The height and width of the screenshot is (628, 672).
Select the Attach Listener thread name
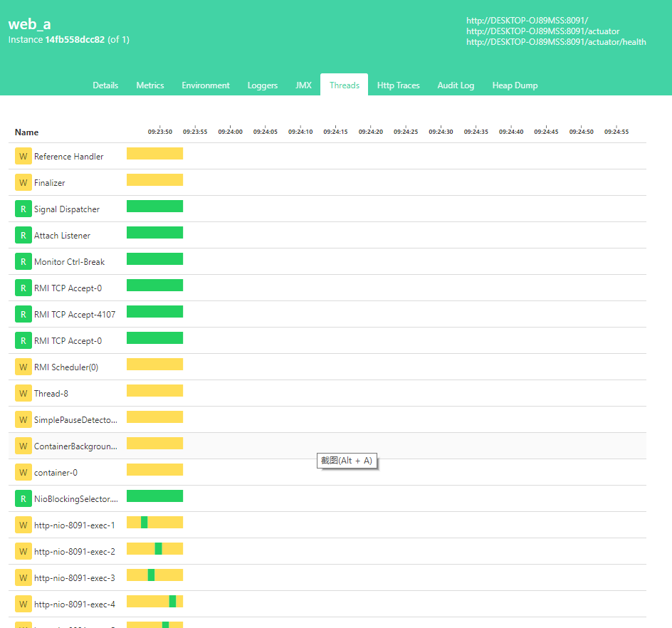tap(62, 236)
